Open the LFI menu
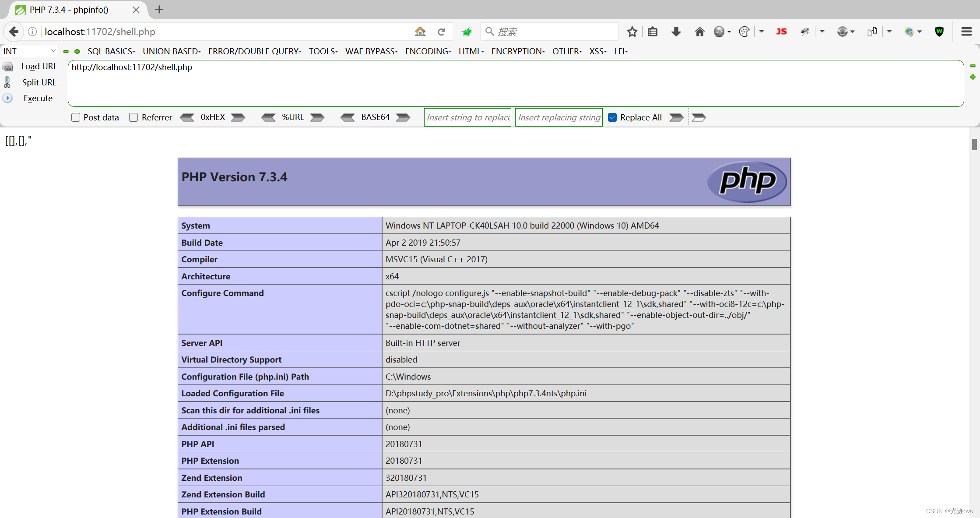Screen dimensions: 980x518 [621, 51]
